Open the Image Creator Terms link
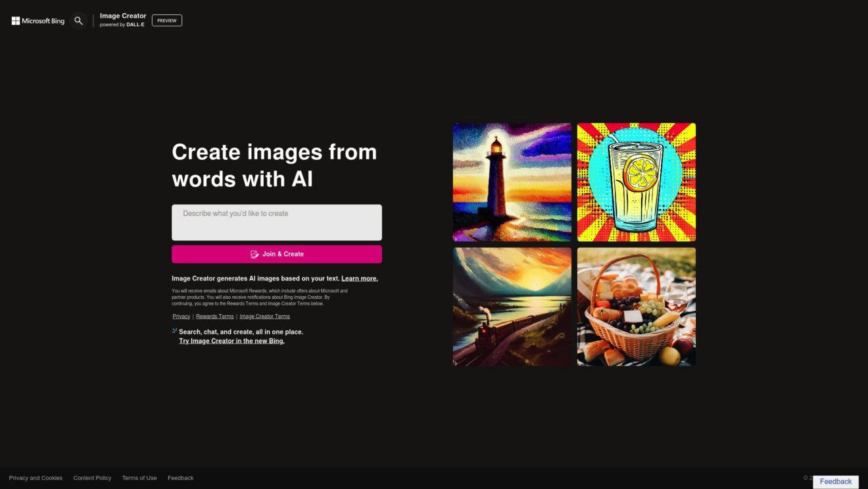868x489 pixels. (x=264, y=316)
